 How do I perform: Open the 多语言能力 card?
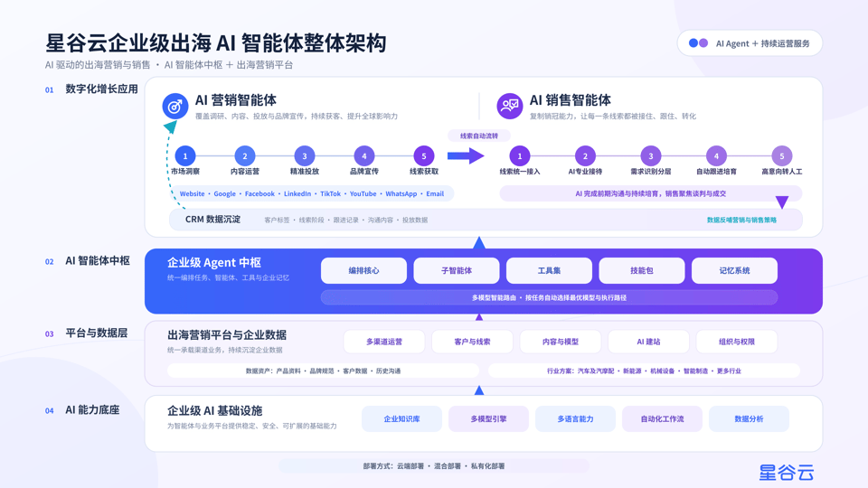tap(575, 418)
